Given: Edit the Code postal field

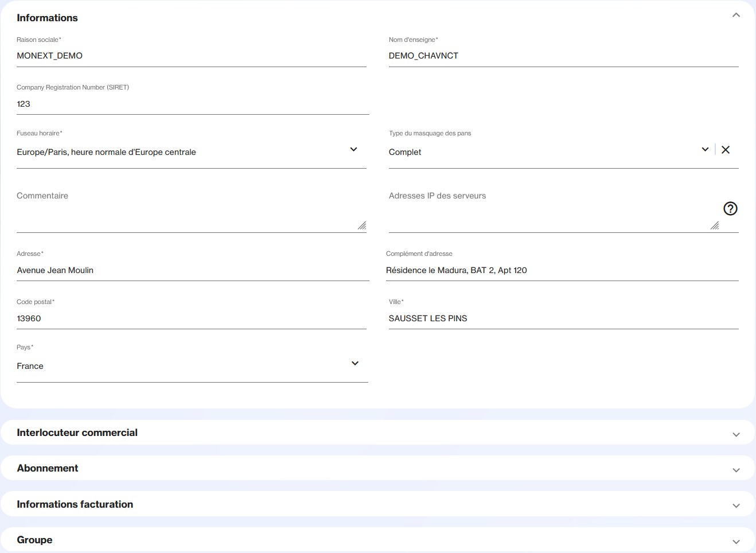Looking at the screenshot, I should click(x=191, y=318).
